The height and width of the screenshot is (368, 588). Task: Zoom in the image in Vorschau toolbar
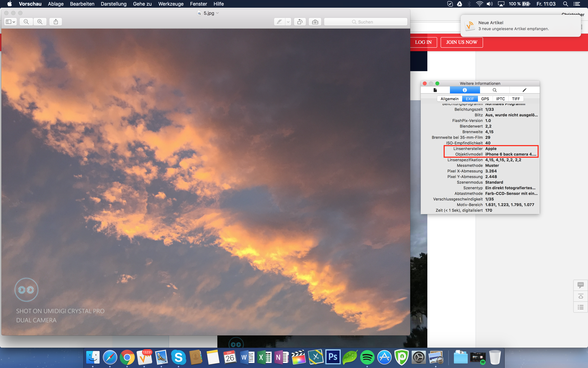pos(40,22)
